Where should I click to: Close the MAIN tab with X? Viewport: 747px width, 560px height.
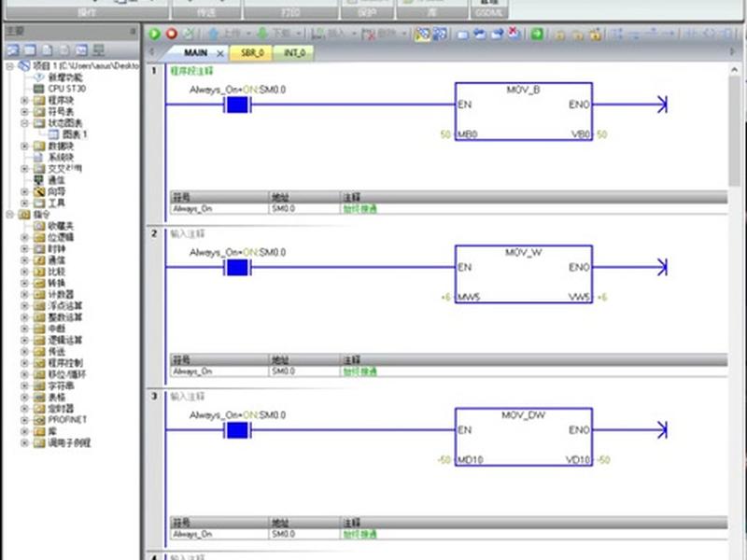220,53
